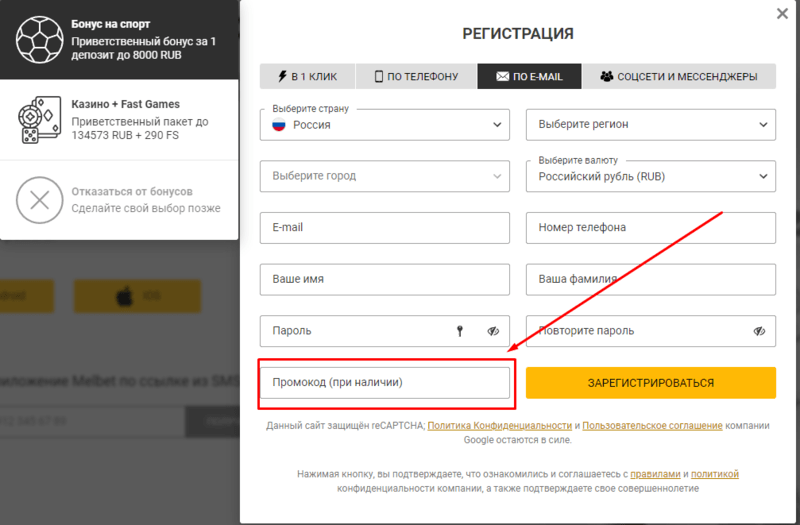This screenshot has height=525, width=800.
Task: Expand the Выберите регион dropdown
Action: coord(651,124)
